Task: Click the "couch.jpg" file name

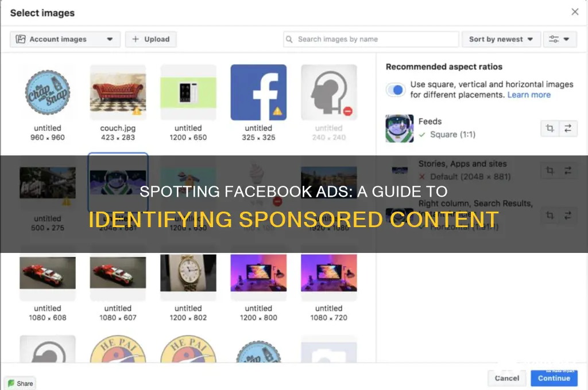Action: click(118, 128)
